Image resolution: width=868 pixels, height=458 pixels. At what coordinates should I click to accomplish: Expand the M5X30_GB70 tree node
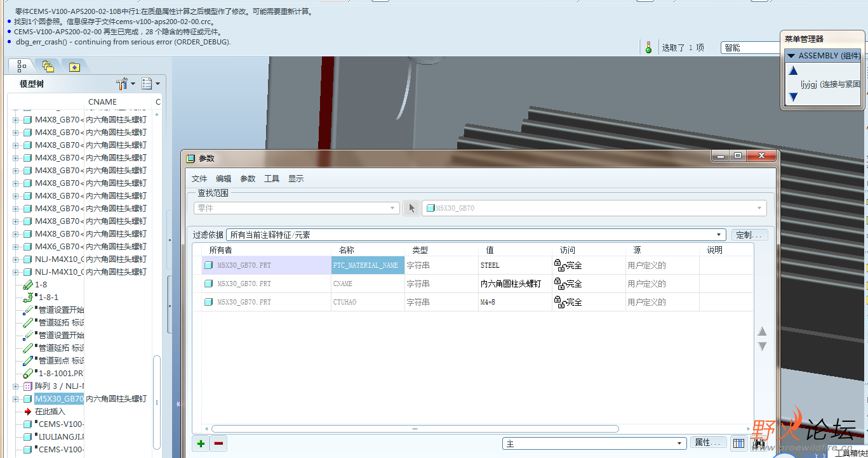click(15, 399)
